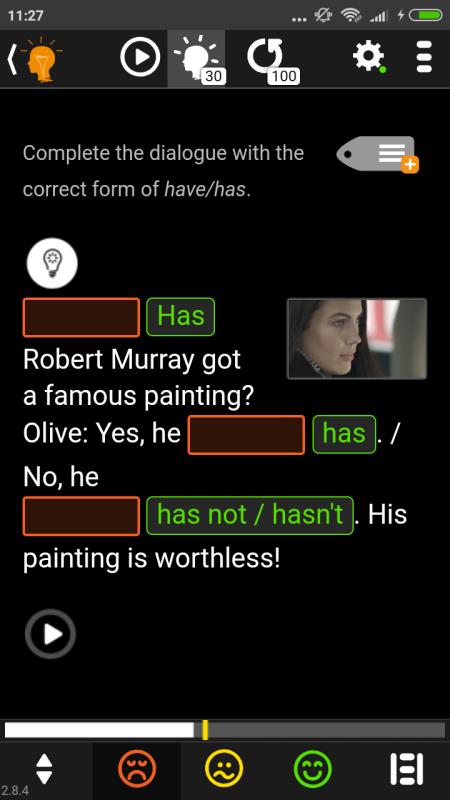450x800 pixels.
Task: Select the empty field below 'No, he'
Action: tap(81, 516)
